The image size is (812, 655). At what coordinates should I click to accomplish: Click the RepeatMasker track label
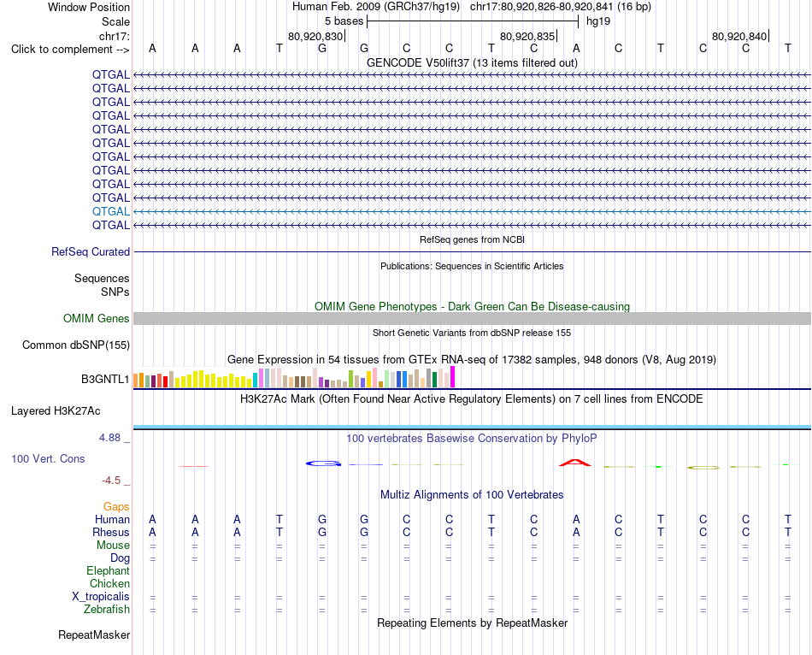click(x=94, y=634)
